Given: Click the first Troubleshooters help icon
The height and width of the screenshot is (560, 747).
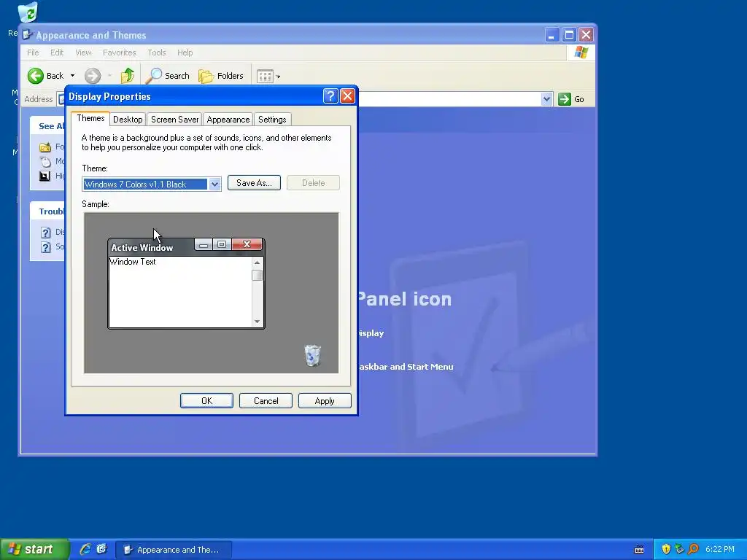Looking at the screenshot, I should [46, 233].
